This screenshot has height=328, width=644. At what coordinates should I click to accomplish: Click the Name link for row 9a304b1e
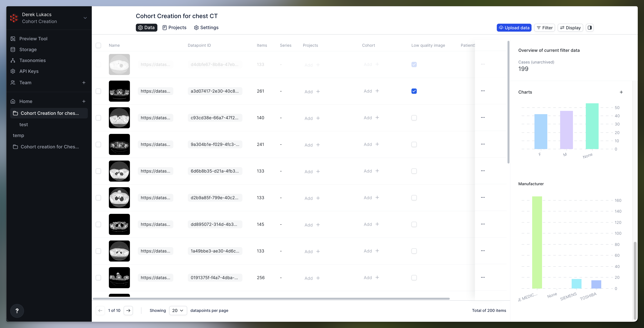(155, 144)
